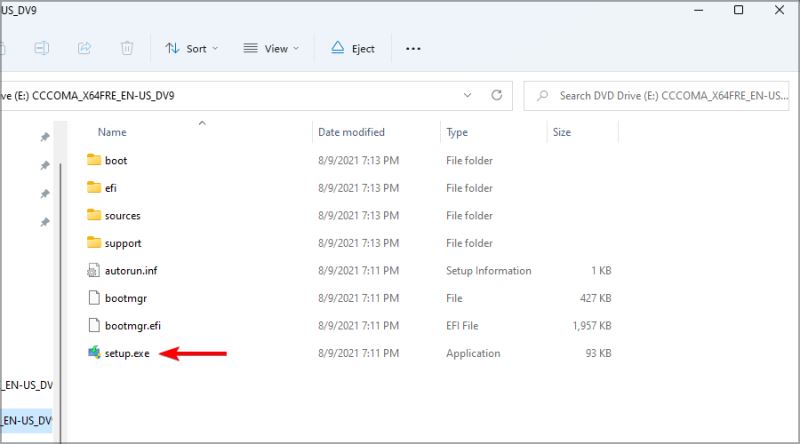Expand the address bar history dropdown
This screenshot has height=444, width=800.
tap(468, 96)
